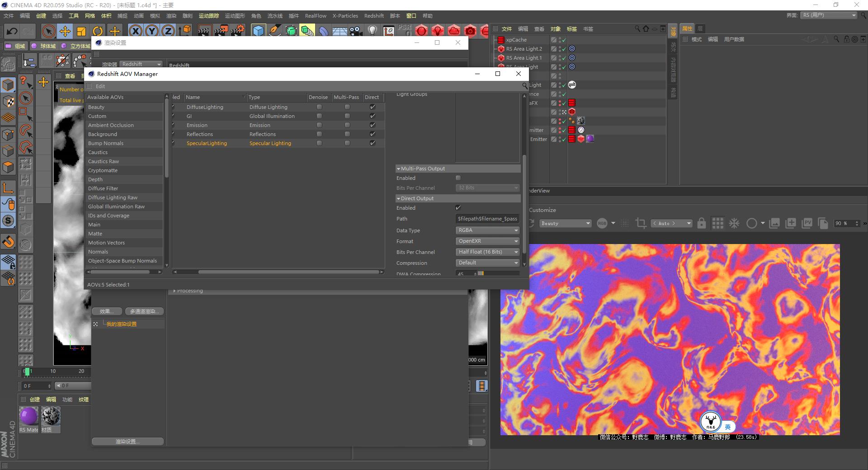Open the Beauty channel dropdown in RenderView
This screenshot has height=470, width=868.
pos(565,223)
